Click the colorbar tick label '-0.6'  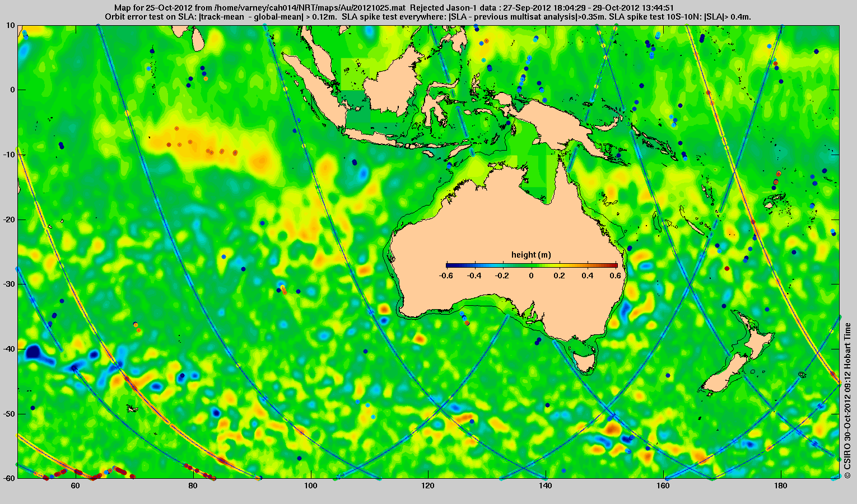446,276
